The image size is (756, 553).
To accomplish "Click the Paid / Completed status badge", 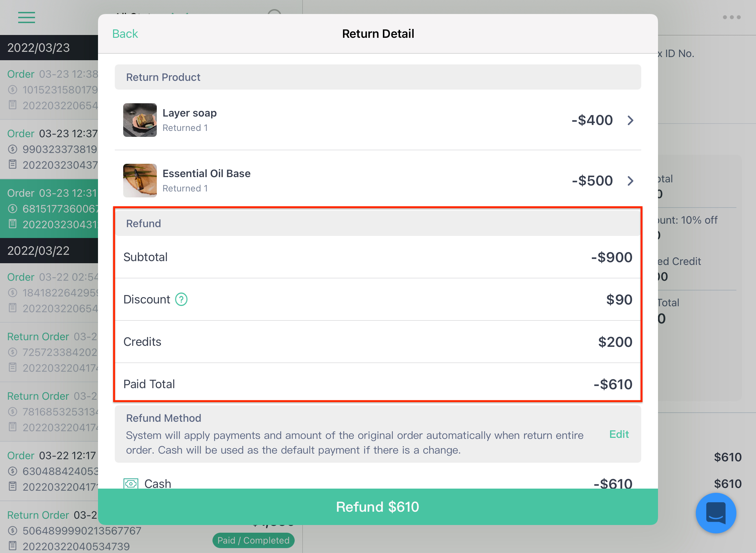I will point(253,540).
